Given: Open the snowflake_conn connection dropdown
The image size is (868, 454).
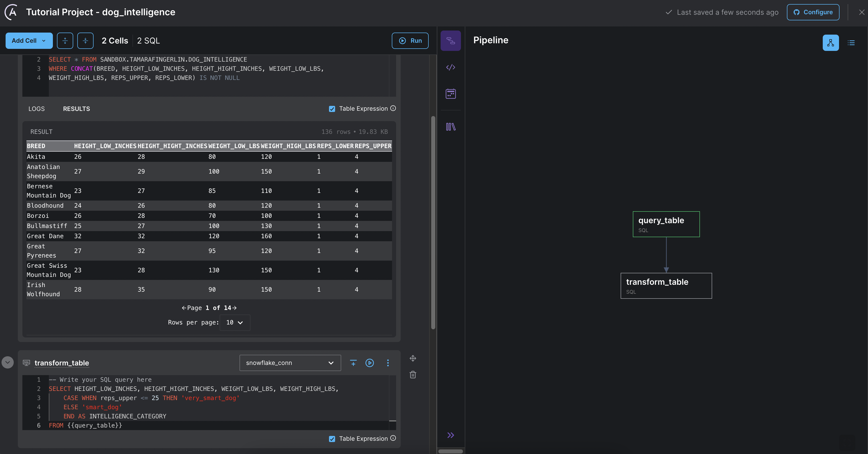Looking at the screenshot, I should tap(290, 363).
